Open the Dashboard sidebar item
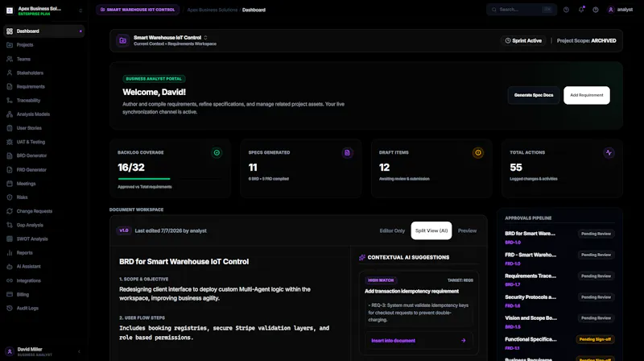Screen dimensions: 644x361 coord(43,31)
